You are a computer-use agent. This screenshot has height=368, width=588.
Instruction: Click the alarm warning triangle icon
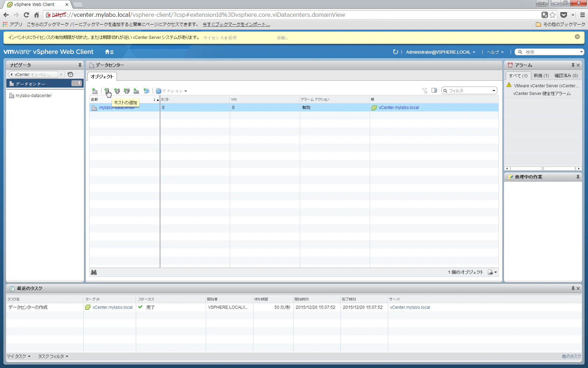509,85
